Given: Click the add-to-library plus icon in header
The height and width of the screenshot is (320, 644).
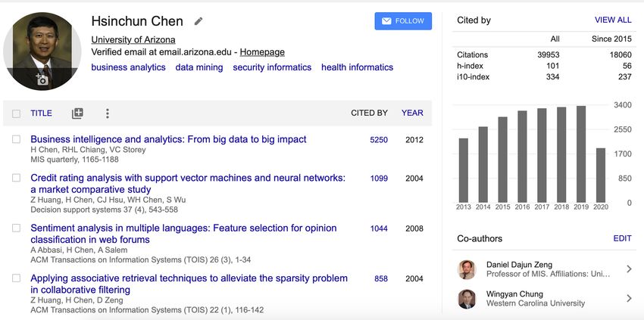Looking at the screenshot, I should pyautogui.click(x=77, y=113).
